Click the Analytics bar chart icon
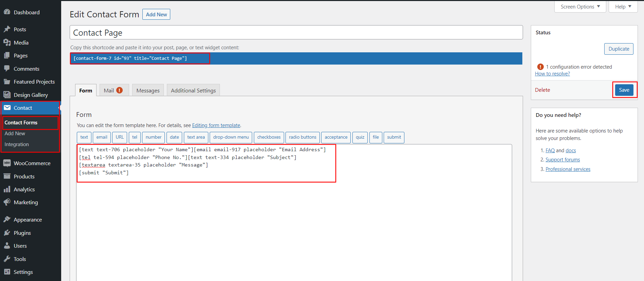Image resolution: width=644 pixels, height=281 pixels. (x=7, y=189)
